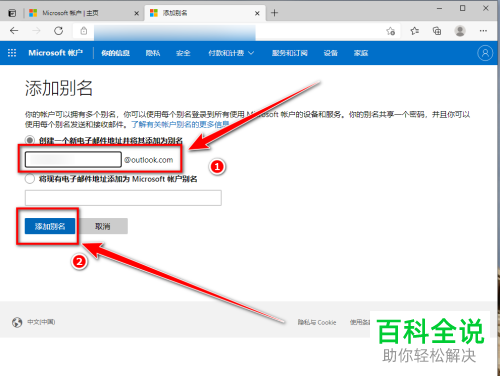This screenshot has width=500, height=376.
Task: Open 设备 navigation item
Action: 330,53
